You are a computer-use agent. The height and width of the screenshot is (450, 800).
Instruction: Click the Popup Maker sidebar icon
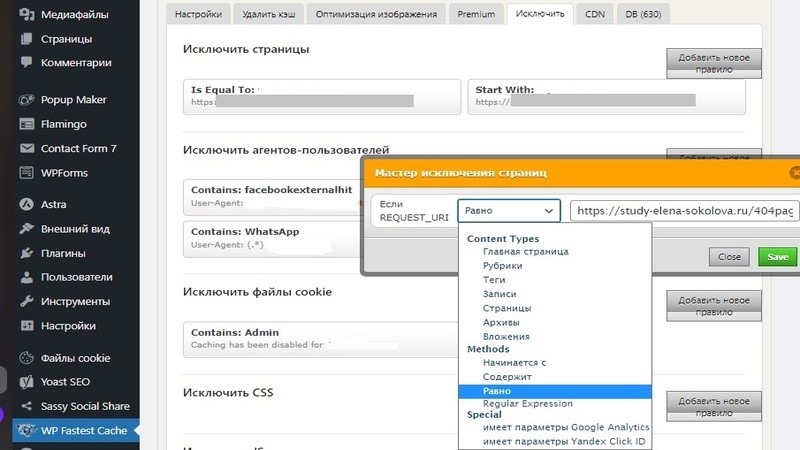27,99
